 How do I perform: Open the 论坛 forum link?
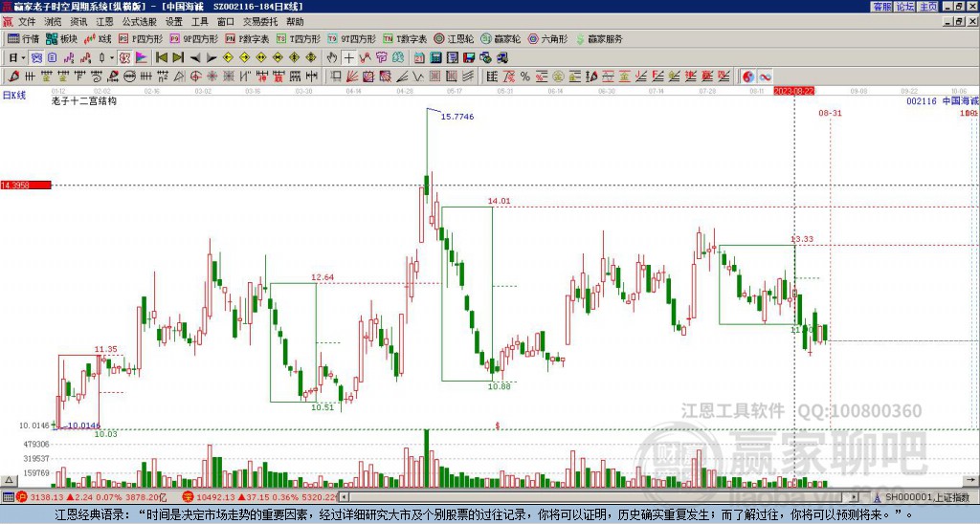pos(905,7)
